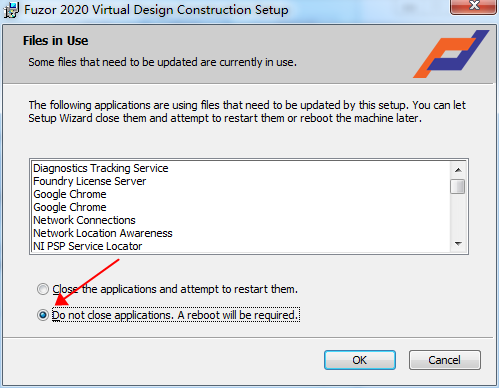
Task: Click the Cancel button
Action: point(445,360)
